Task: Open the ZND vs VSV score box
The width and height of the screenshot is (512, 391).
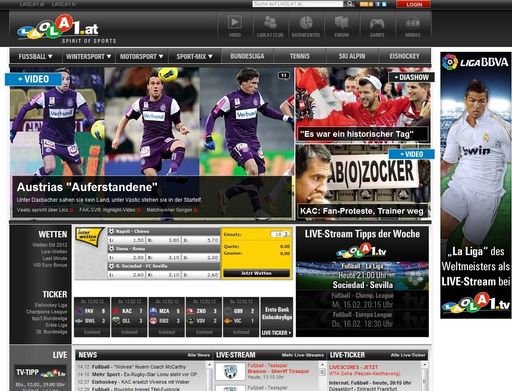Action: [x=204, y=317]
